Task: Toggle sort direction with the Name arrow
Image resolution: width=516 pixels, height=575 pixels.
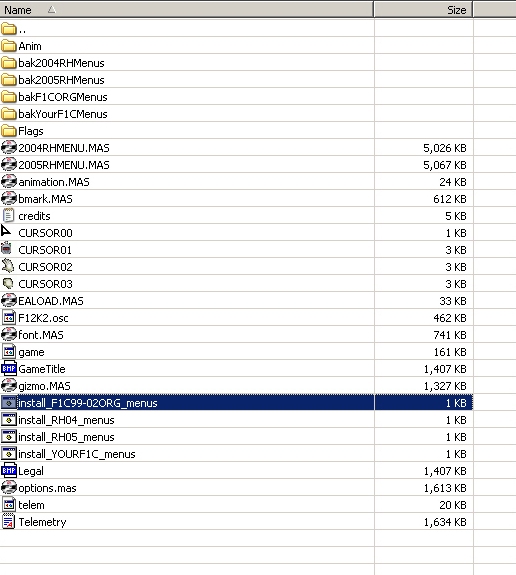Action: [x=51, y=10]
